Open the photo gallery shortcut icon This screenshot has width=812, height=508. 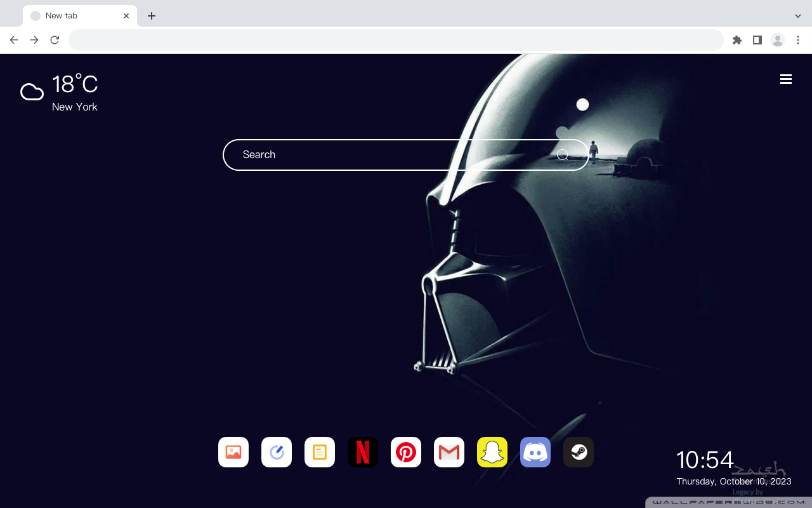click(233, 452)
